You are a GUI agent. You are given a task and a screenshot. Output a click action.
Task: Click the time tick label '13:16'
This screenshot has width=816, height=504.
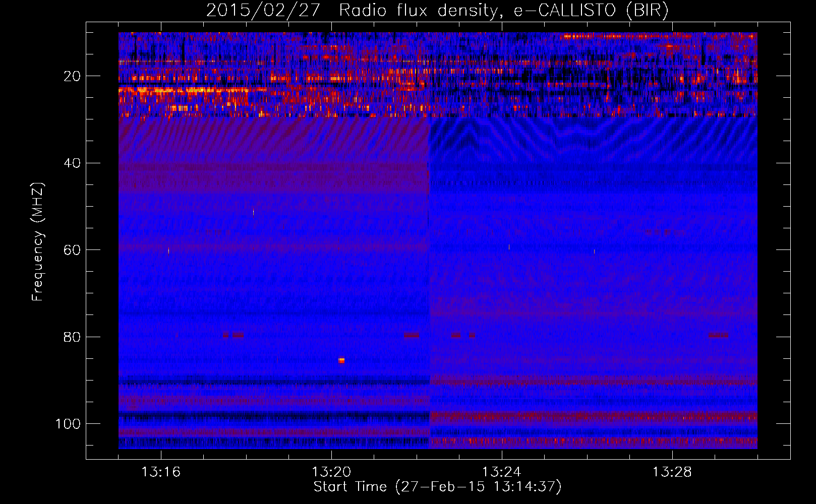[161, 472]
